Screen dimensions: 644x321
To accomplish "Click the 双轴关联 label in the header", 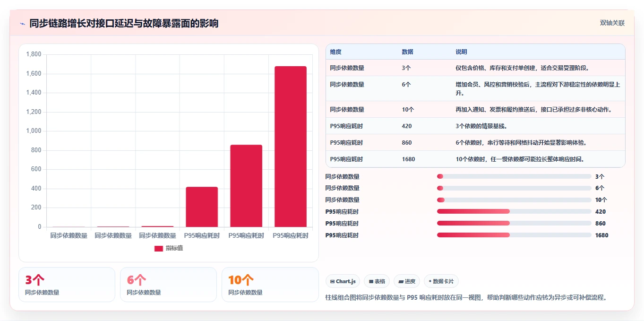I will coord(612,23).
